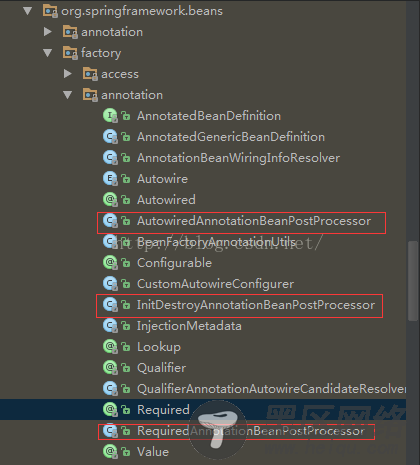Click the public-access lock icon beside AnnotatedBeanDefinition
Screen dimensions: 420x465
coord(126,116)
